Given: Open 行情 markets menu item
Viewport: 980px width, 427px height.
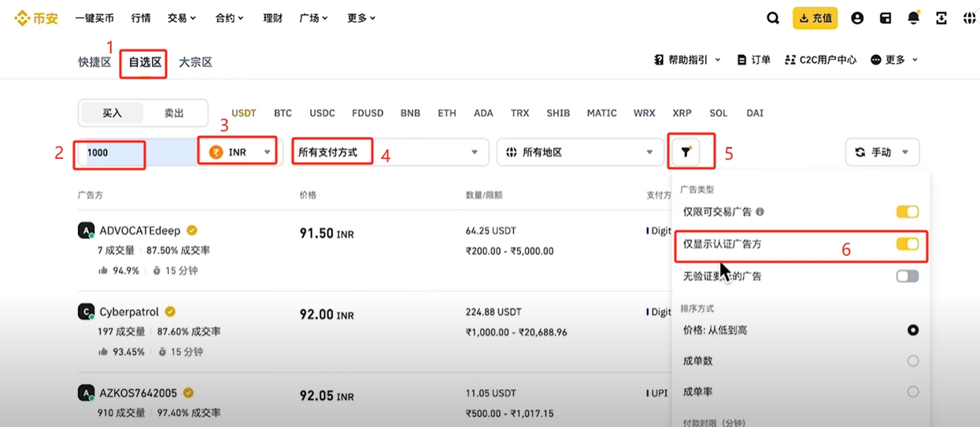Looking at the screenshot, I should point(141,18).
